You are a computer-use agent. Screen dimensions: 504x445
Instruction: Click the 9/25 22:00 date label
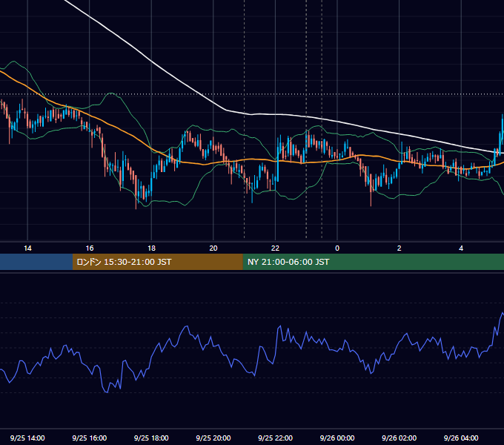click(275, 438)
